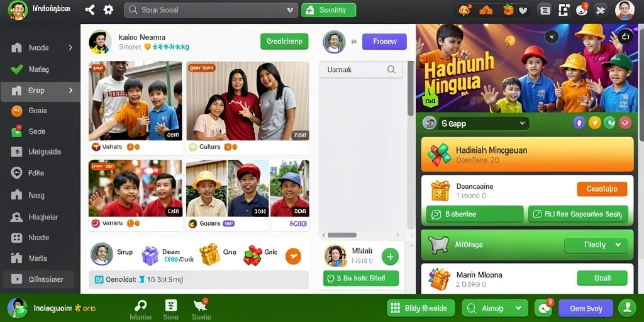Click the green round icon right of S Gapp
Image resolution: width=644 pixels, height=322 pixels.
609,123
